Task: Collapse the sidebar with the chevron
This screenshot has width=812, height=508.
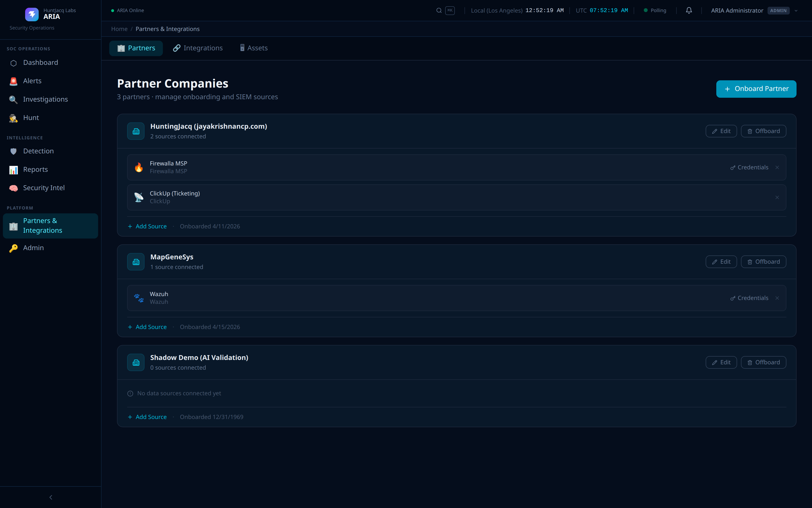Action: pos(51,497)
